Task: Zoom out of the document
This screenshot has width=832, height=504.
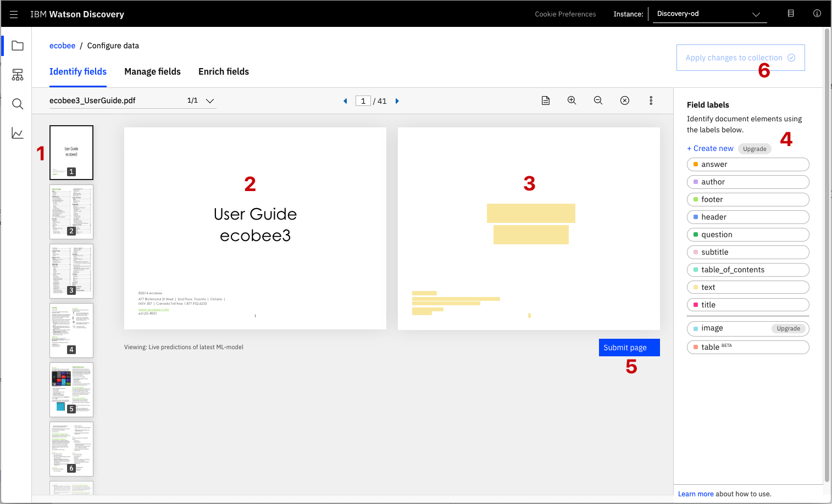Action: [x=598, y=100]
